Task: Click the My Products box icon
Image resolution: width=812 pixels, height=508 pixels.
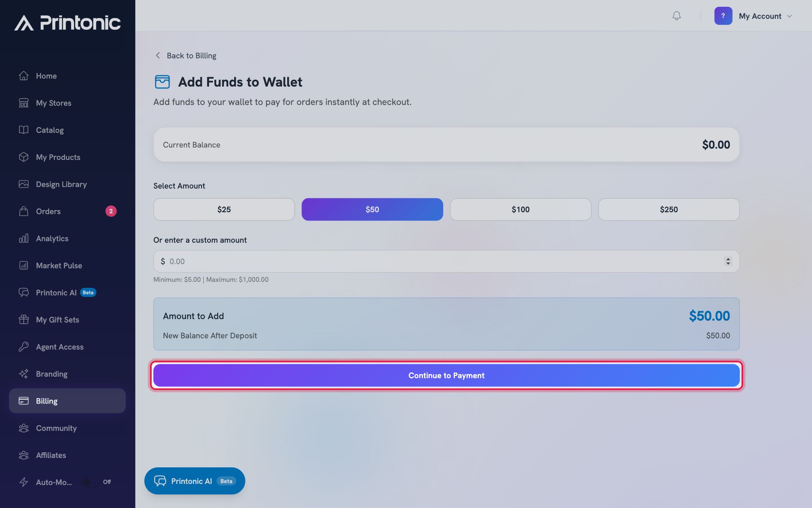Action: 24,157
